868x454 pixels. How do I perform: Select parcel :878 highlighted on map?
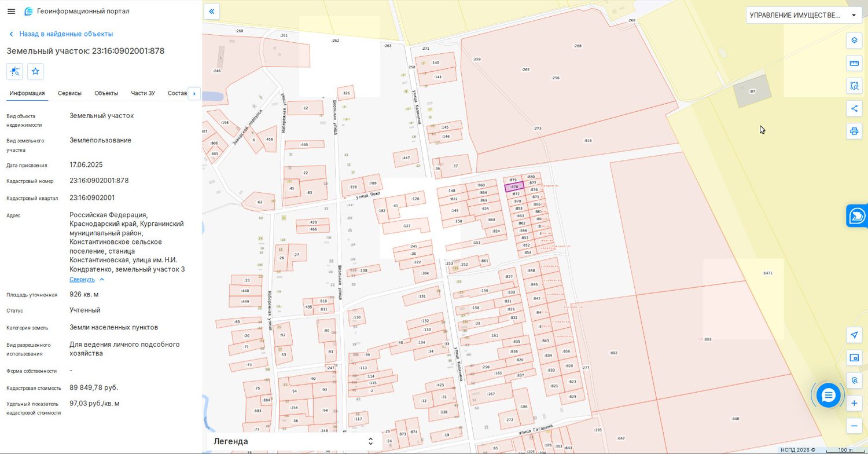514,186
